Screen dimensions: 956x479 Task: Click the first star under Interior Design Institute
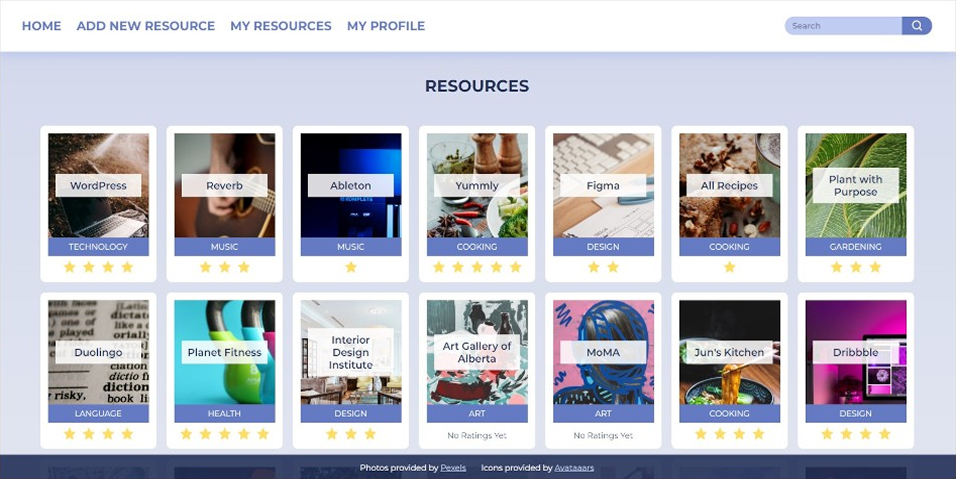pyautogui.click(x=332, y=434)
